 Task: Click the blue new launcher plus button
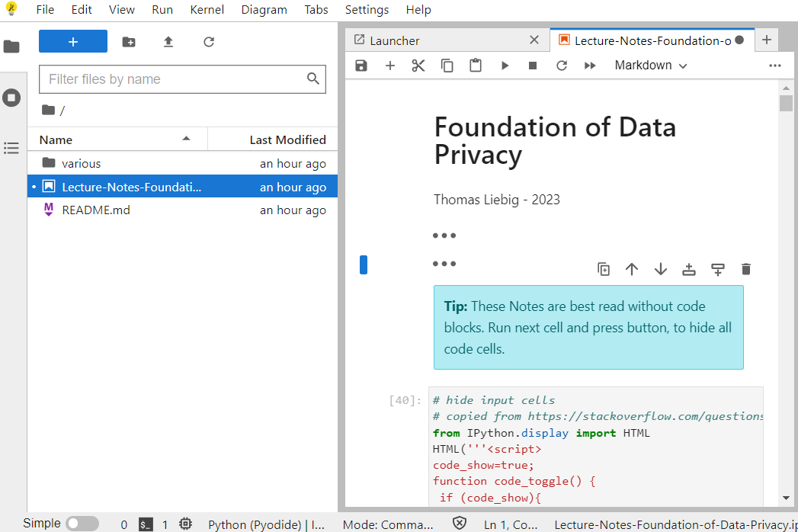(x=73, y=42)
